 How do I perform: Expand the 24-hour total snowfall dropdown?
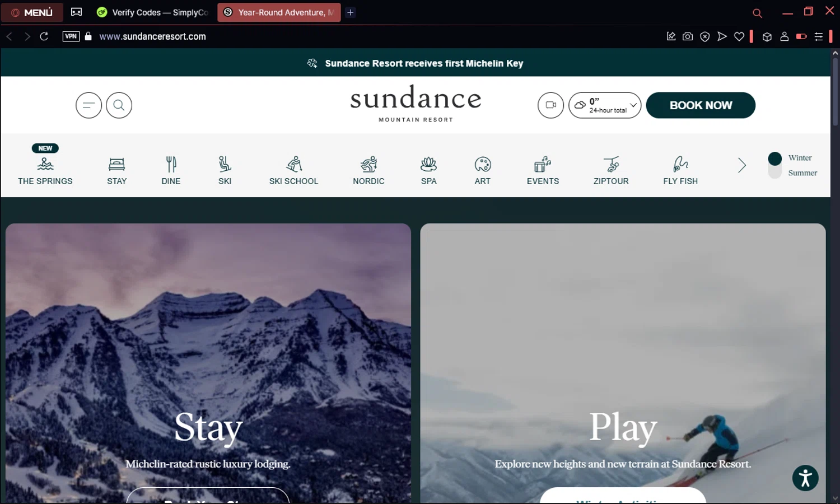605,105
